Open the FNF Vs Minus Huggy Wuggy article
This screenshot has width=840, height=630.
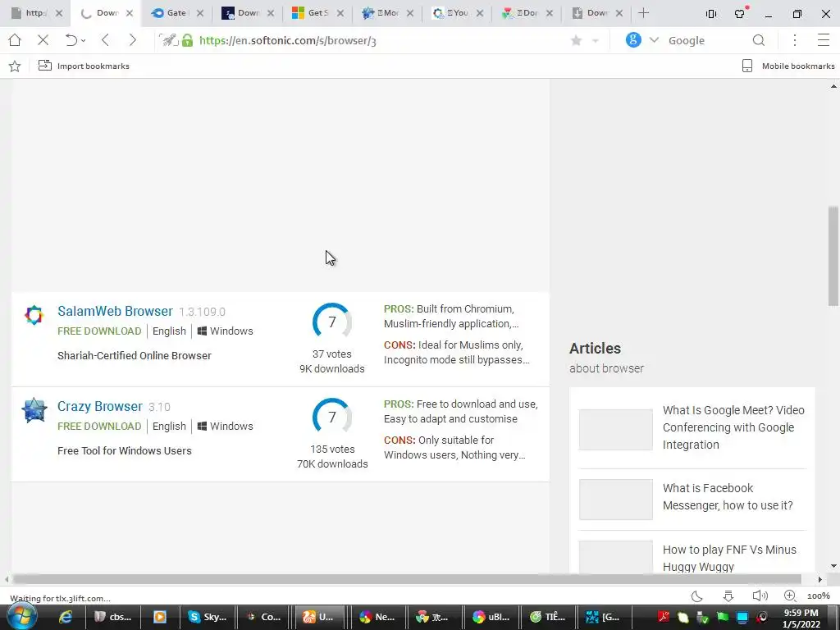pyautogui.click(x=729, y=558)
